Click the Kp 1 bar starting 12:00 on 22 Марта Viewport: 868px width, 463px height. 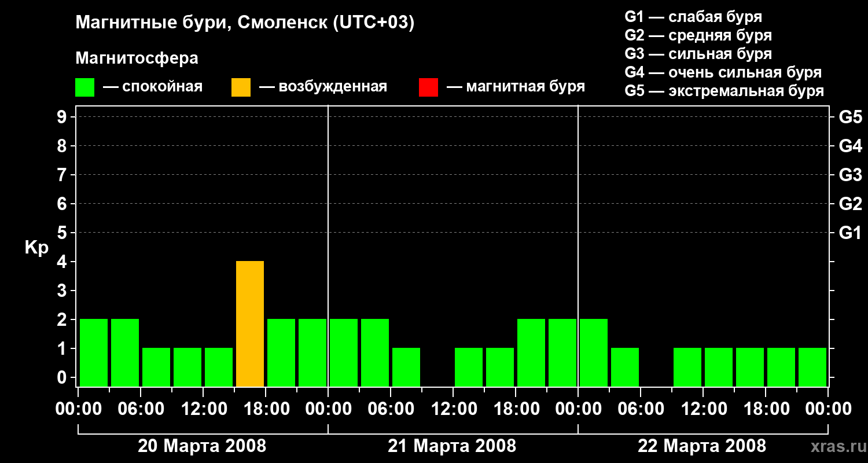pos(719,367)
